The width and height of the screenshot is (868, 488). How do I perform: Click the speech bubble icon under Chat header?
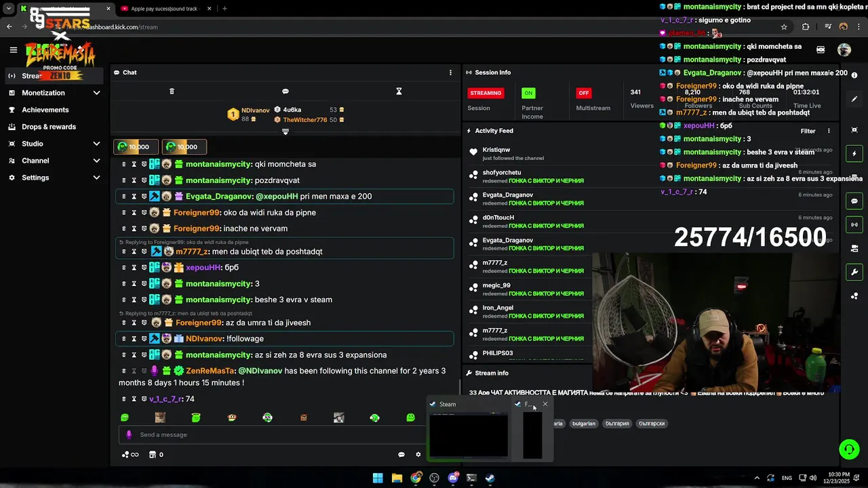pos(285,91)
